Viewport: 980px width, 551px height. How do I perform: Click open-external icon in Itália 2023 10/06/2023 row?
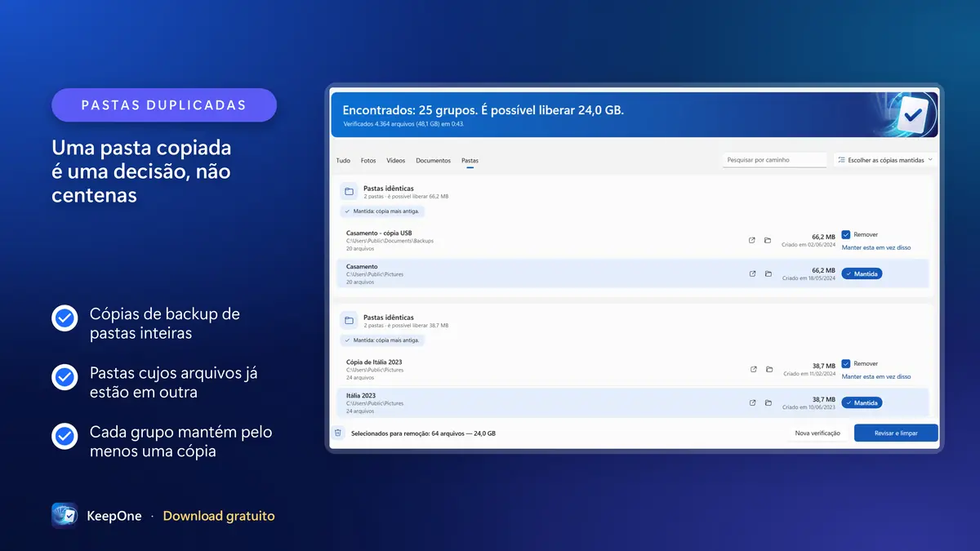[x=753, y=402]
